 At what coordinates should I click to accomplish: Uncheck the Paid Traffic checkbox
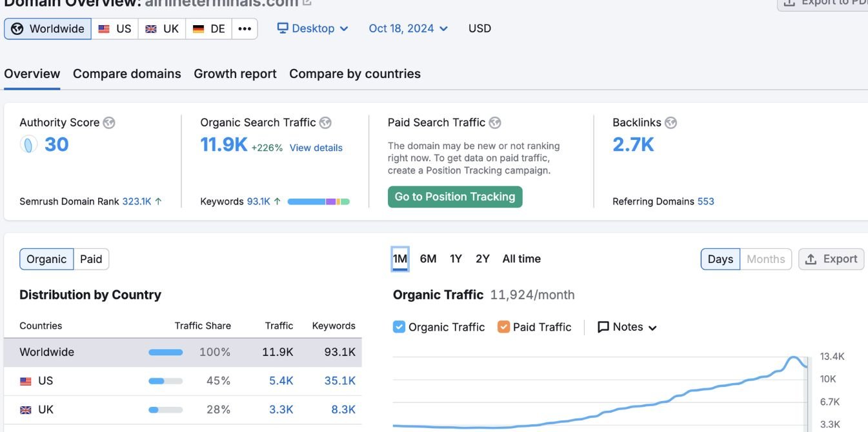coord(503,327)
